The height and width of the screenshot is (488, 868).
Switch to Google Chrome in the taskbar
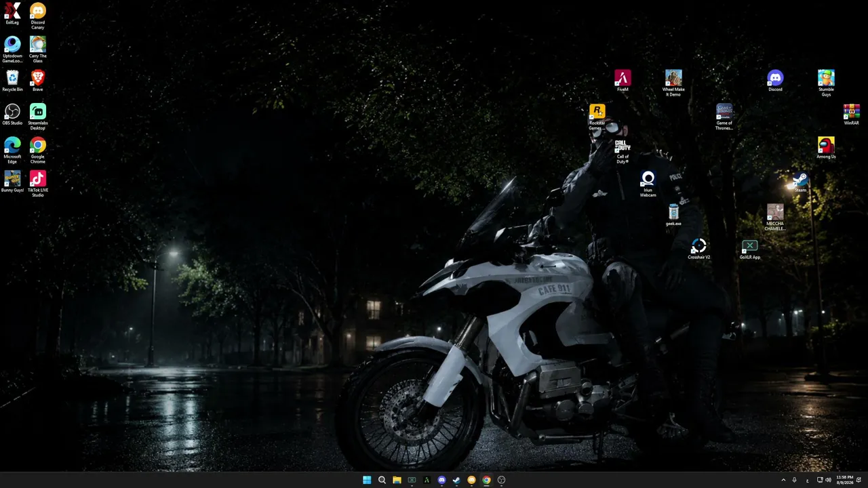486,480
